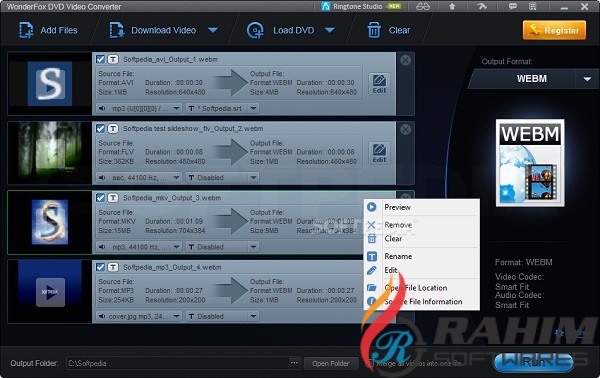Image resolution: width=600 pixels, height=378 pixels.
Task: Click T rename icon for Softpedia_mp3_Output_4.webm
Action: 112,267
